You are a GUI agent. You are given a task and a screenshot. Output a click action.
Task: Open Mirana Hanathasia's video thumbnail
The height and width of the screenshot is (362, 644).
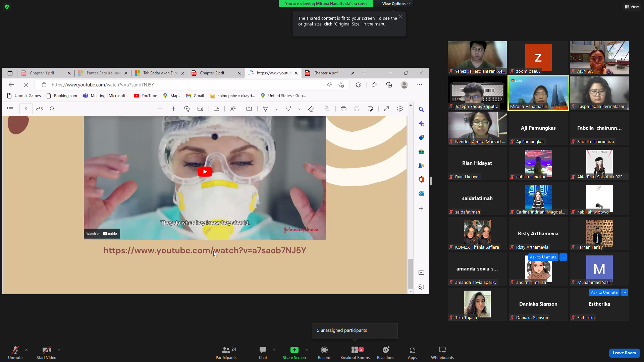(538, 93)
